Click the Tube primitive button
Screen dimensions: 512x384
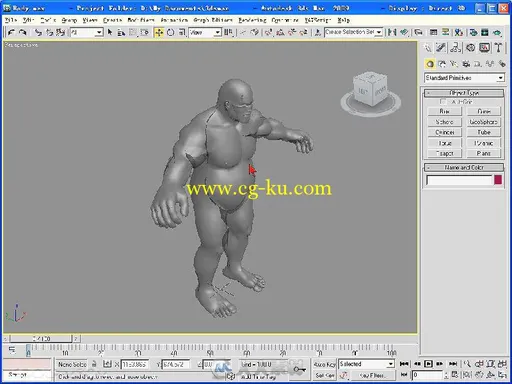[x=484, y=132]
